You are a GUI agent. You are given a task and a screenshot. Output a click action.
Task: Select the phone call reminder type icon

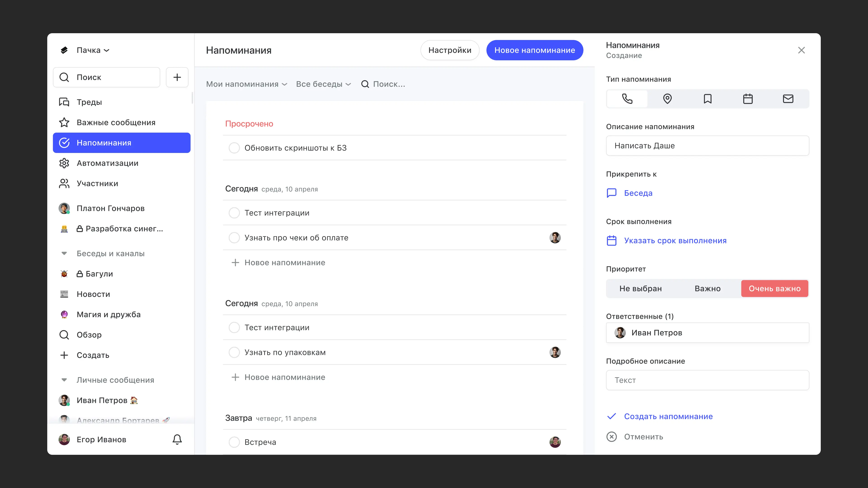tap(627, 99)
